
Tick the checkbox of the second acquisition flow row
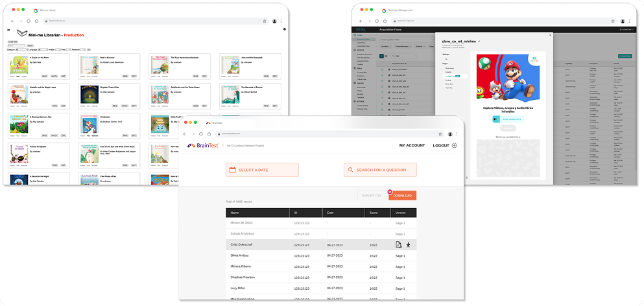click(382, 75)
